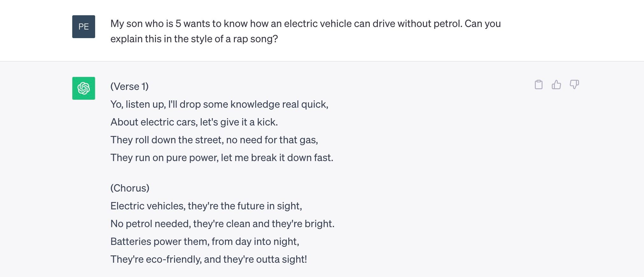Click the green ChatGPT assistant avatar
This screenshot has height=277, width=644.
(x=83, y=88)
